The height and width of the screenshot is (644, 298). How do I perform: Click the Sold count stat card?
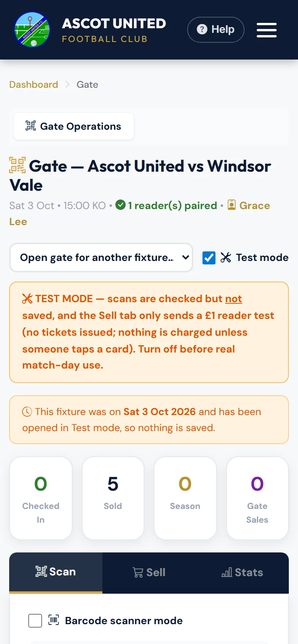pos(113,498)
